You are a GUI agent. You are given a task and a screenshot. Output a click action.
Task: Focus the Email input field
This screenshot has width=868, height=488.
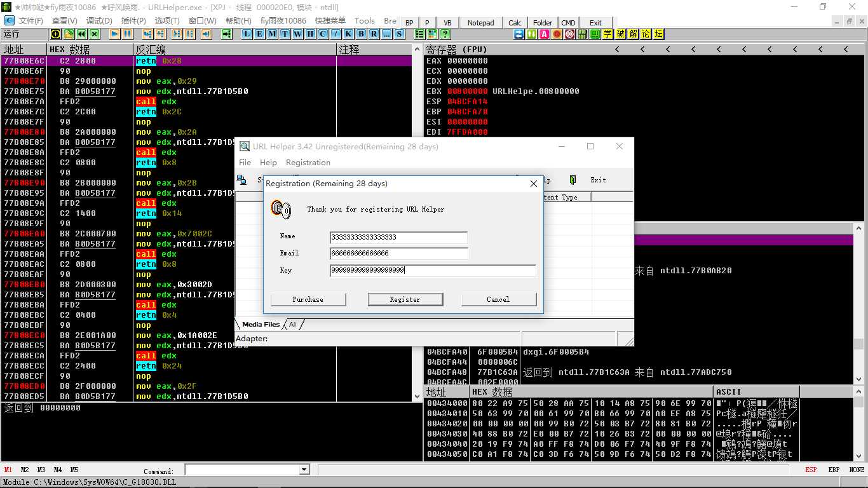(398, 253)
